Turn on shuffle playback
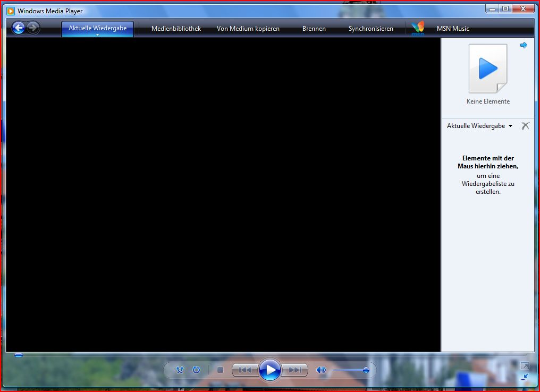Screen dimensions: 540x392 180,370
